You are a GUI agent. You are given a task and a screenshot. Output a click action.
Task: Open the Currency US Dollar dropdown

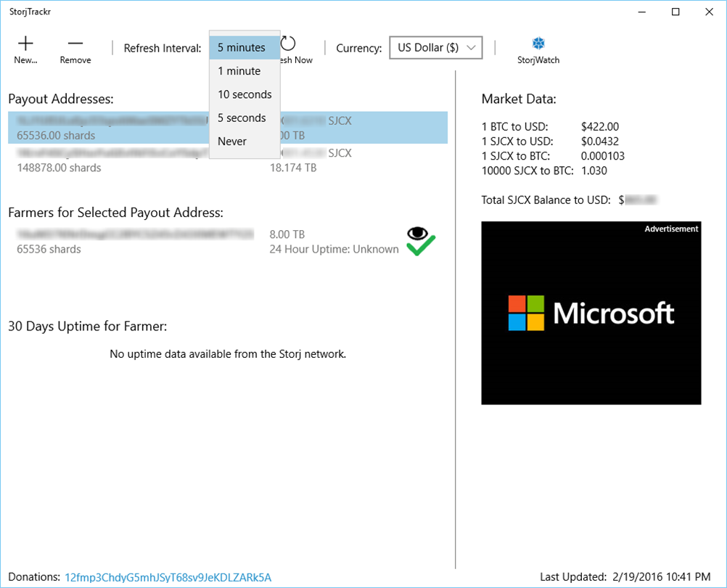(x=436, y=48)
